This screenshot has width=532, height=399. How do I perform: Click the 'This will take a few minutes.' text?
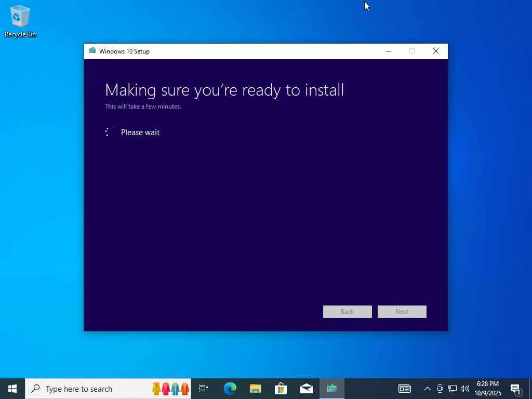tap(143, 107)
